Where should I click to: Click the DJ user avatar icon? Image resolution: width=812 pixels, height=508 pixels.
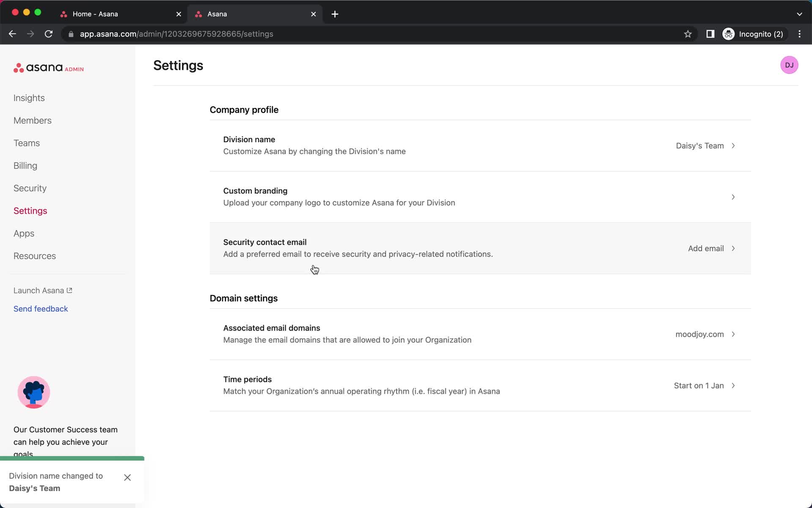[789, 65]
